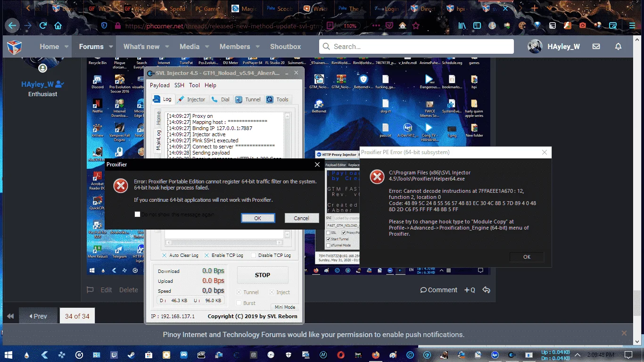Close the Proxifier PE Error dialog
Screen dimensions: 644x362
pos(545,152)
